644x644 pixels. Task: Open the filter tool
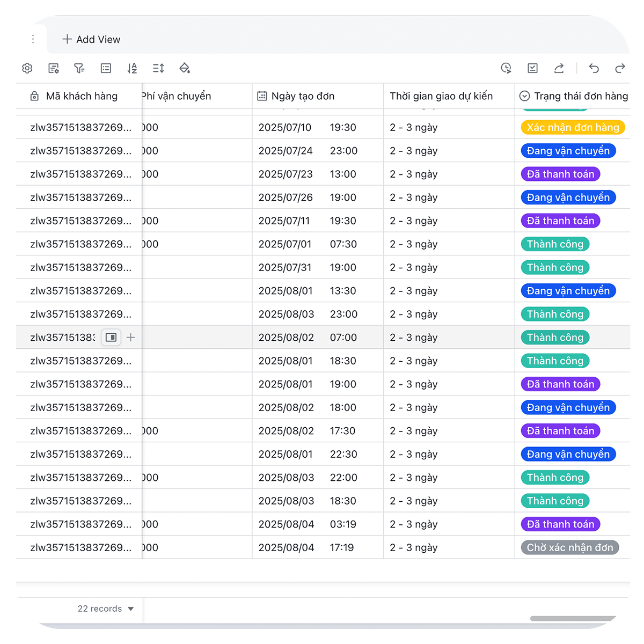coord(79,68)
